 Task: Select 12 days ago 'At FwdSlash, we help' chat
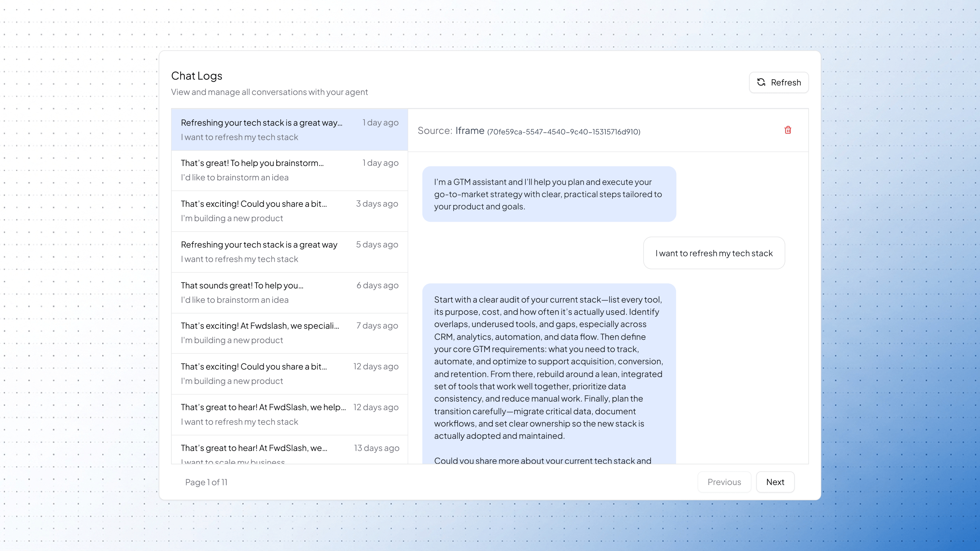click(x=290, y=415)
